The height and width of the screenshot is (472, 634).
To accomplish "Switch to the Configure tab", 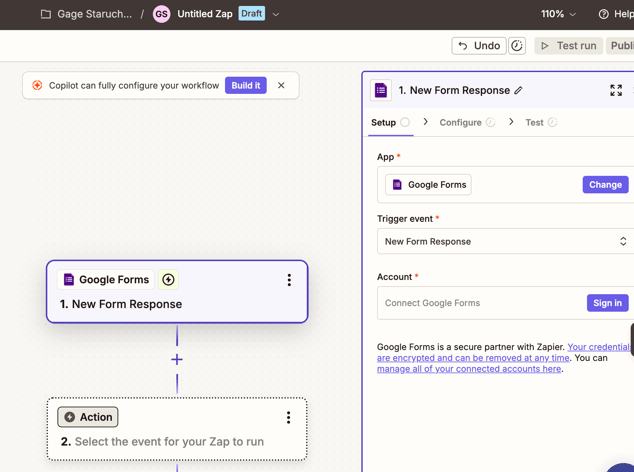I will (x=461, y=122).
